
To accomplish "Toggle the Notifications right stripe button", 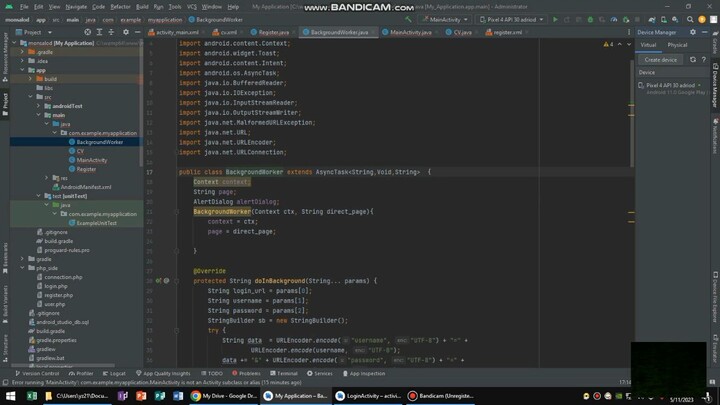I will click(715, 135).
